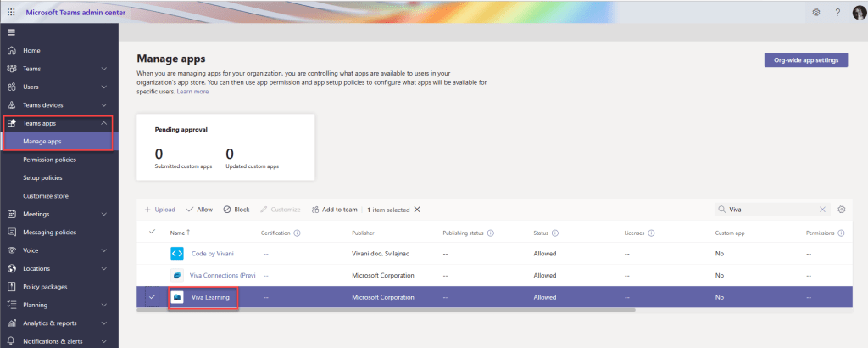Viewport: 868px width, 348px height.
Task: Open the account profile picture
Action: pyautogui.click(x=860, y=12)
